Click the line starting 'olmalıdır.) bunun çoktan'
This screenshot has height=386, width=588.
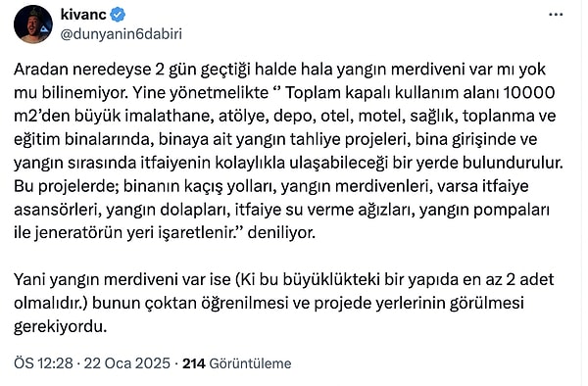[269, 303]
